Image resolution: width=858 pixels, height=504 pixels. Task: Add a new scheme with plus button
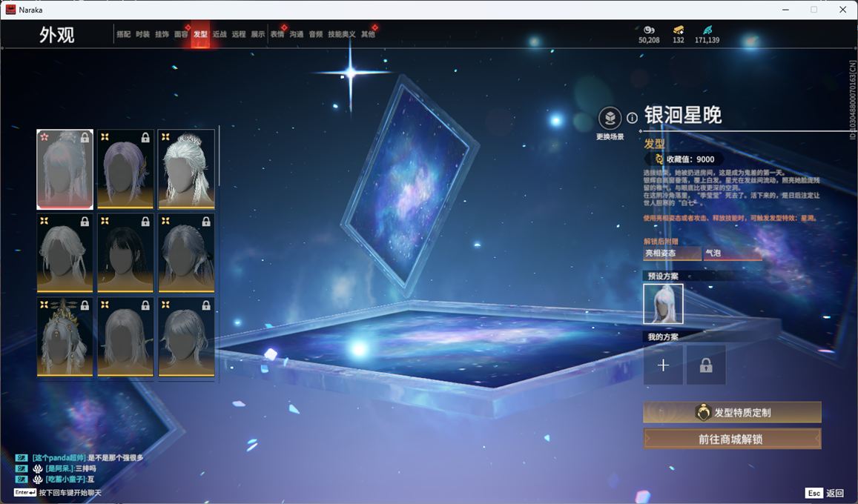tap(663, 365)
